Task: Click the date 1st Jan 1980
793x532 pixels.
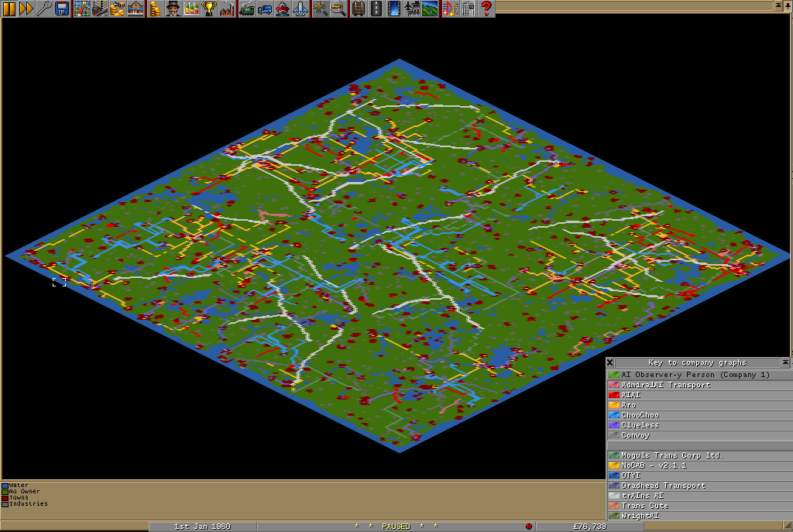Action: (x=202, y=527)
